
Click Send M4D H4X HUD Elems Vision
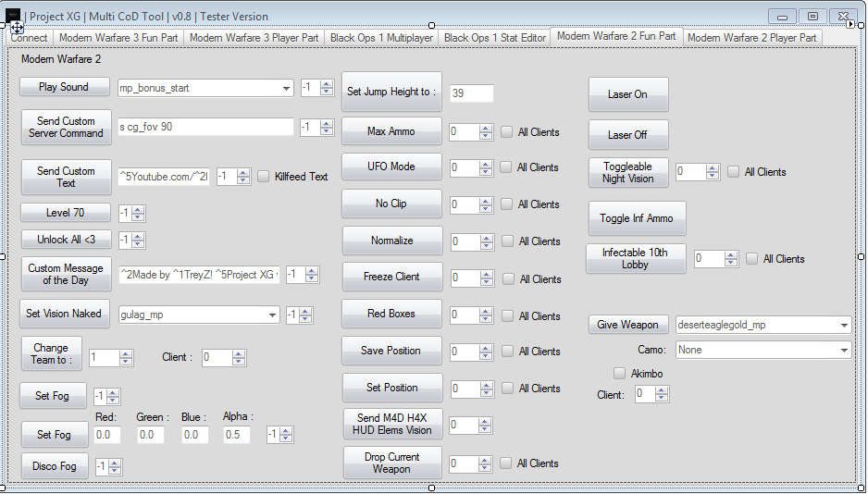click(392, 425)
